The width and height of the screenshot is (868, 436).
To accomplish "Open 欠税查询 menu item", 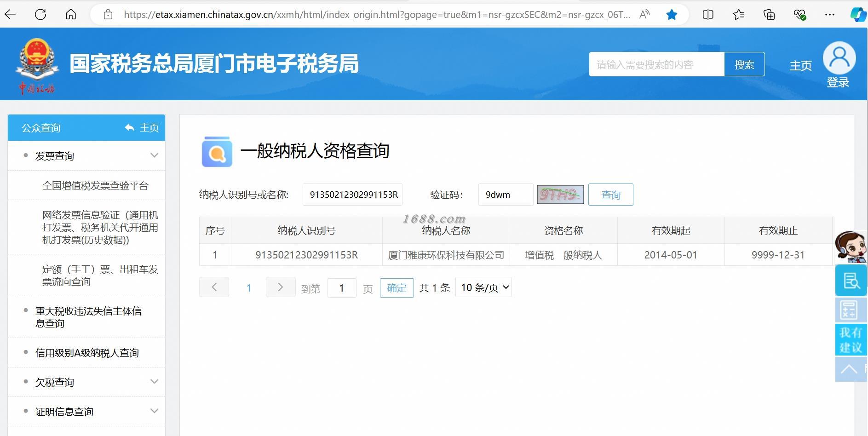I will pyautogui.click(x=54, y=382).
